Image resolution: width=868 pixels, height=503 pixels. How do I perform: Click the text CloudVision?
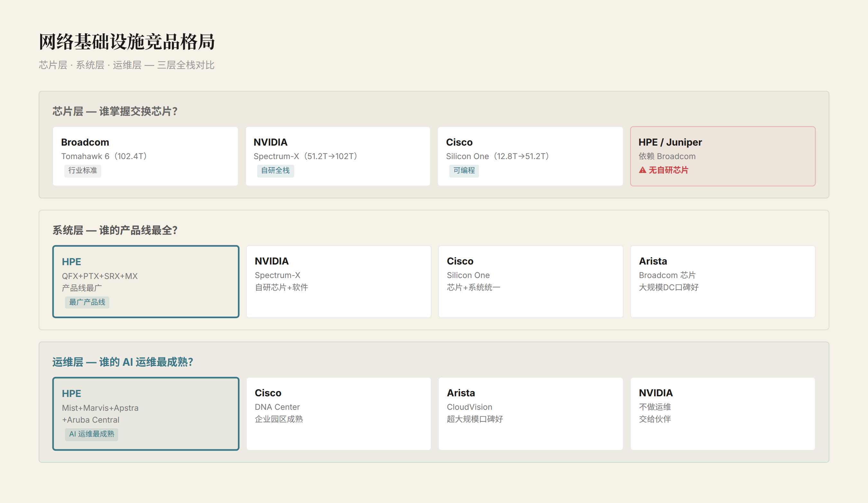469,407
